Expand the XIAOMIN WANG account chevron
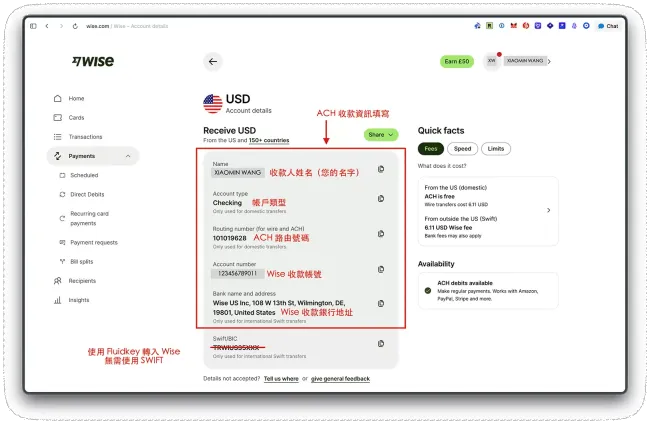The width and height of the screenshot is (650, 424). (549, 61)
